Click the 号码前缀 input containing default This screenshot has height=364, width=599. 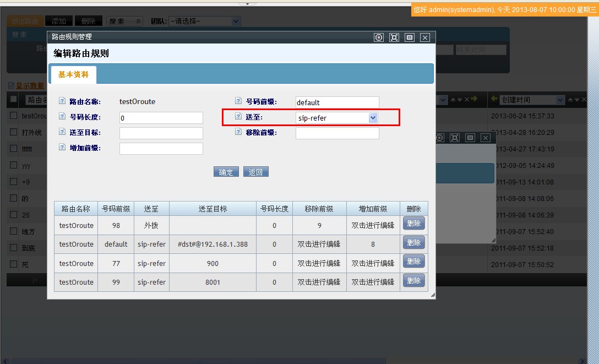[337, 102]
